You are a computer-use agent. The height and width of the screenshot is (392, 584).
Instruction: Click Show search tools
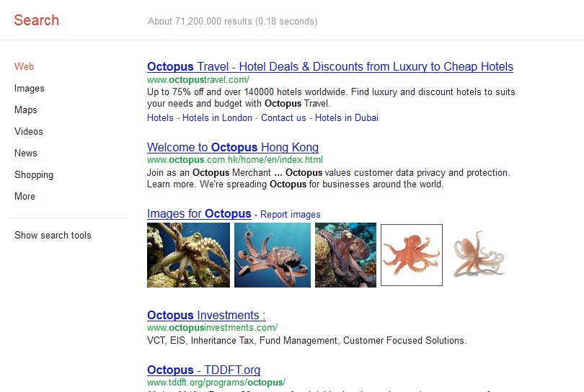coord(53,236)
